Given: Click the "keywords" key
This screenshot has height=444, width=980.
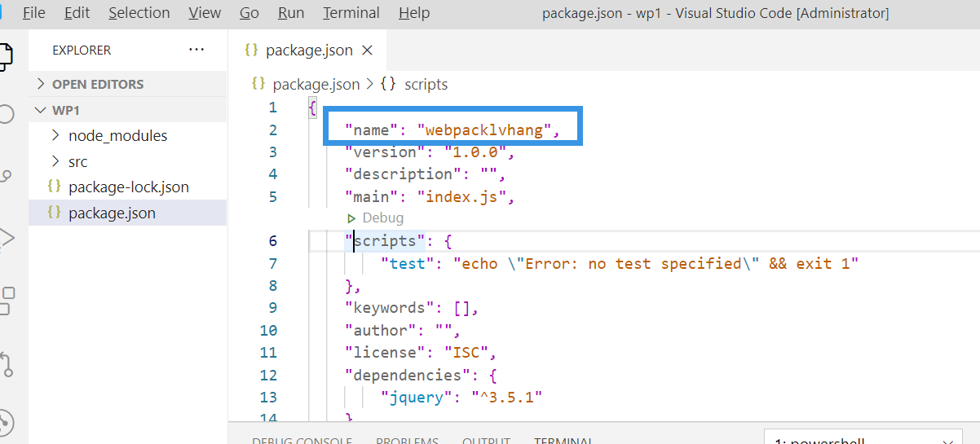Looking at the screenshot, I should [390, 308].
